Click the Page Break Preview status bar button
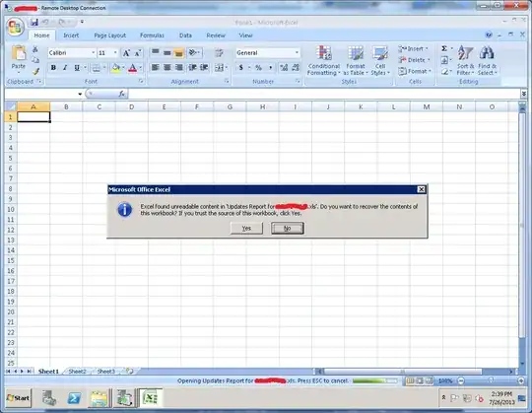Screen dimensions: 532x413 click(430, 381)
